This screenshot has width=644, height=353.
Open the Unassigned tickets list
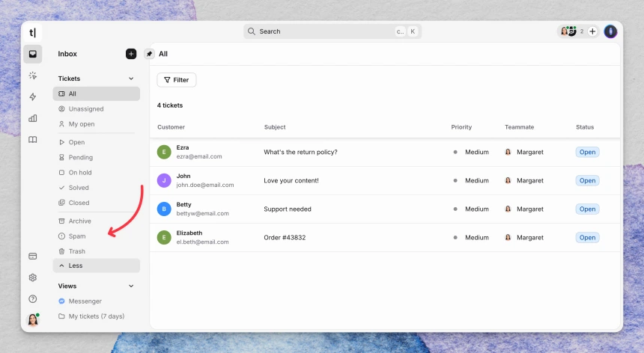(x=96, y=108)
